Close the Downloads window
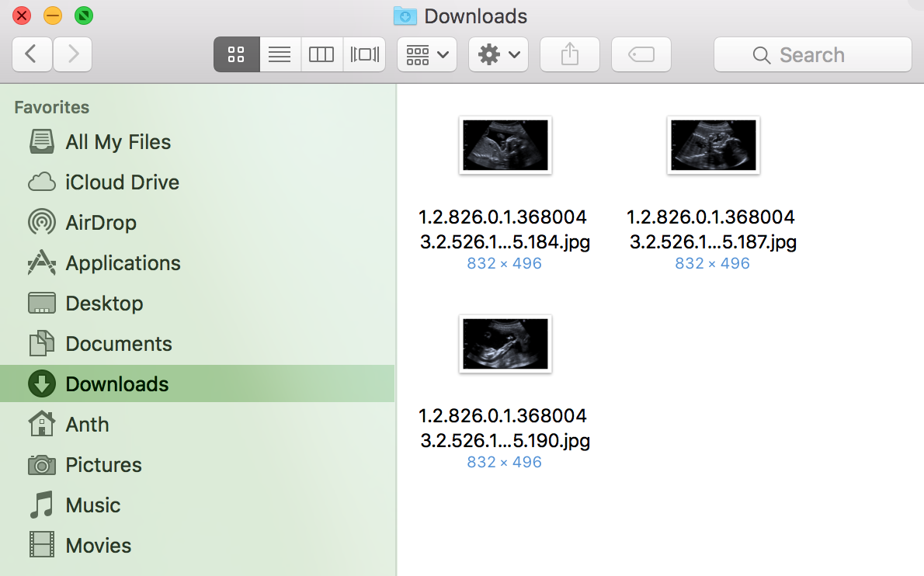 coord(22,16)
